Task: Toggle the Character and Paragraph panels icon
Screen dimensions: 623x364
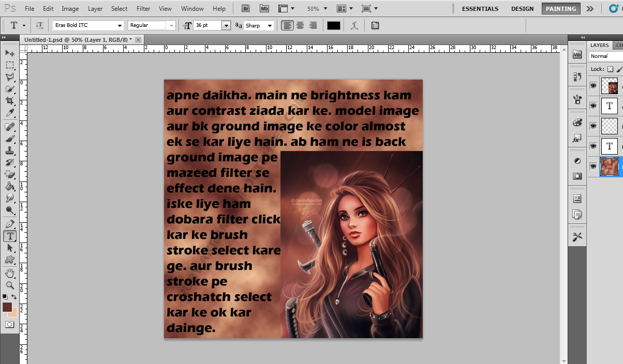Action: 375,25
